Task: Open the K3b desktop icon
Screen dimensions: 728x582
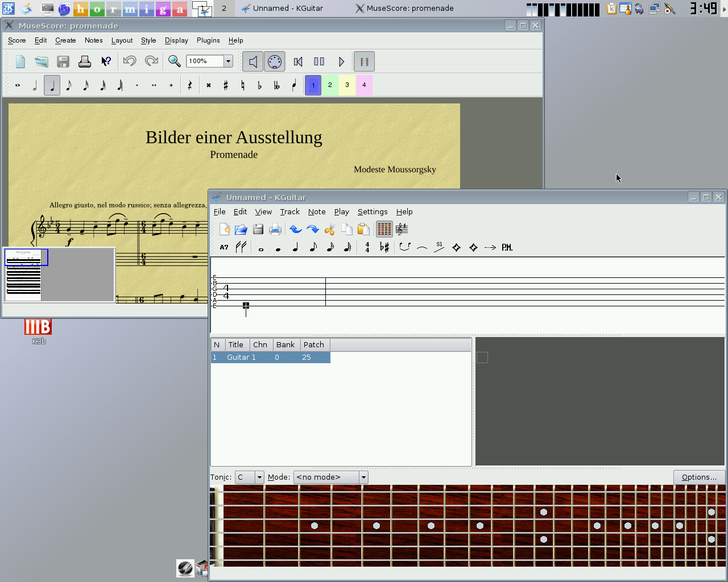Action: point(38,332)
